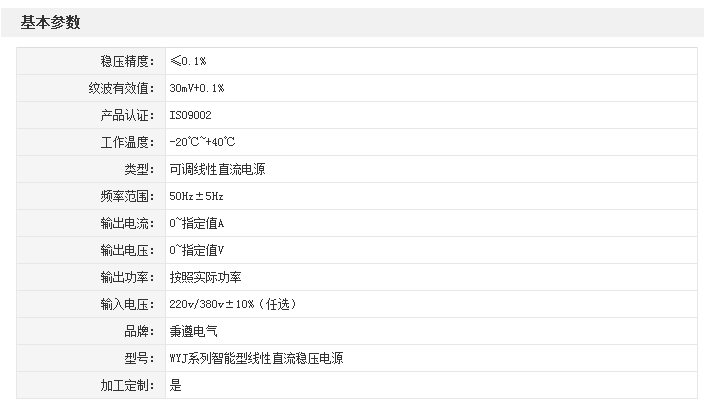Select the 可调线性直流电源 type value
The height and width of the screenshot is (404, 704).
click(x=217, y=170)
